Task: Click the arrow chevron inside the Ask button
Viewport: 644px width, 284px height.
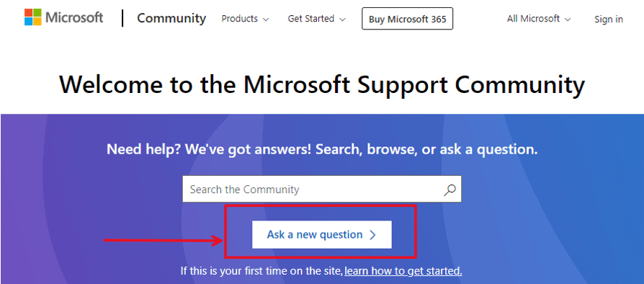Action: (372, 235)
